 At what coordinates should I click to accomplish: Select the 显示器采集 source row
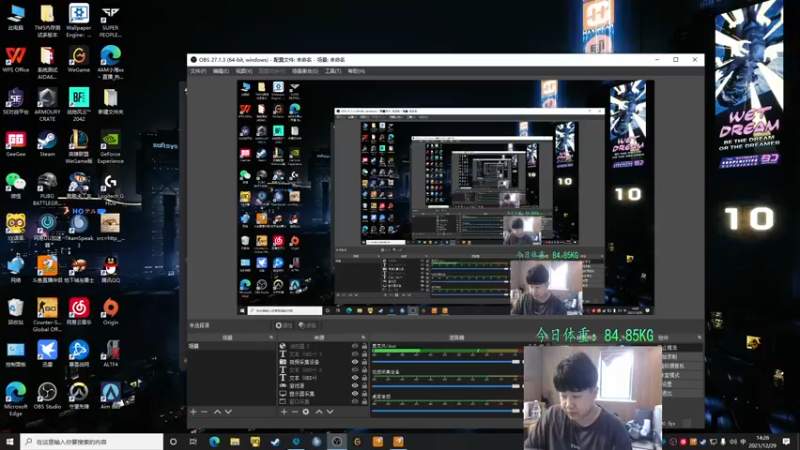(x=322, y=393)
